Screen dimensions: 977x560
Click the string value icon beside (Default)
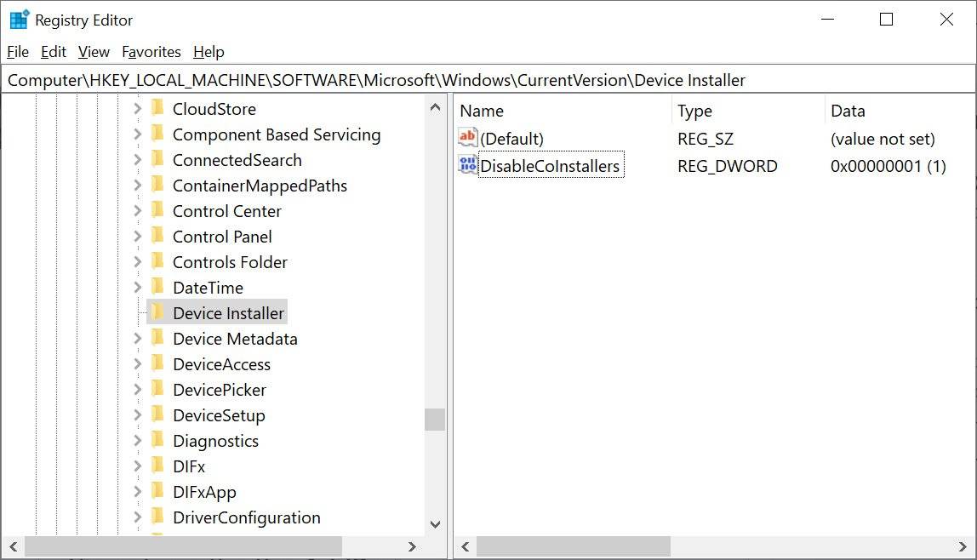pos(468,138)
